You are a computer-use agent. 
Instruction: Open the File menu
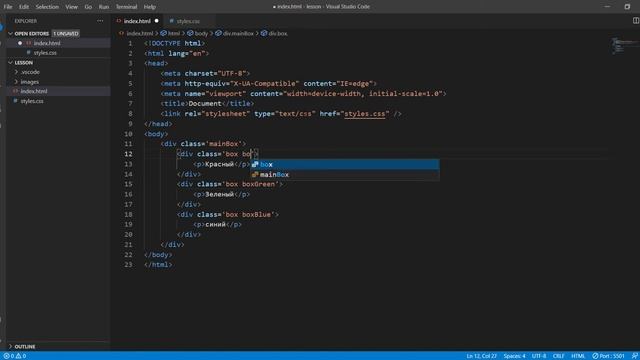coord(8,7)
